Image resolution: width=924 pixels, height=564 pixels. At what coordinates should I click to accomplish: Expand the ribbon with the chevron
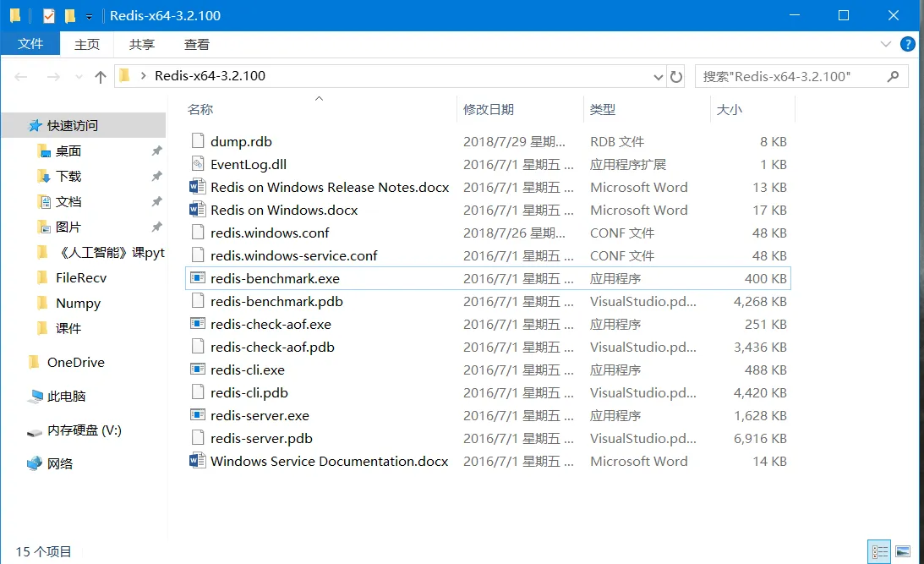885,44
